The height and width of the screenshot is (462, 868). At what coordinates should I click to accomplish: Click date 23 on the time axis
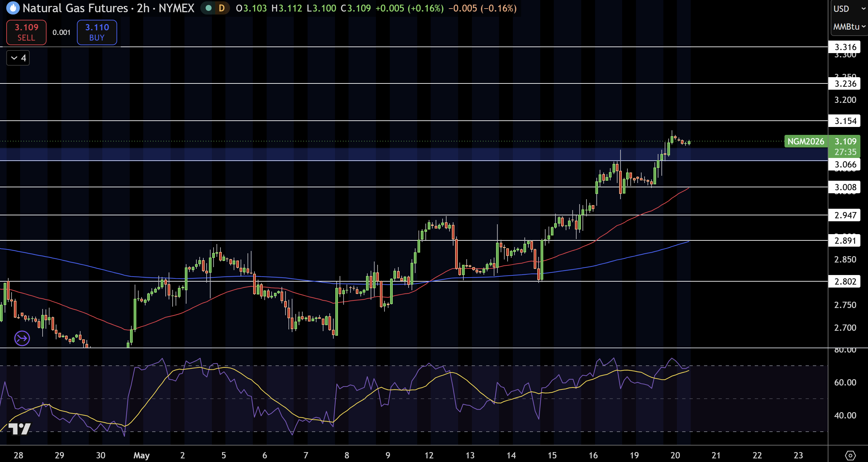[798, 455]
